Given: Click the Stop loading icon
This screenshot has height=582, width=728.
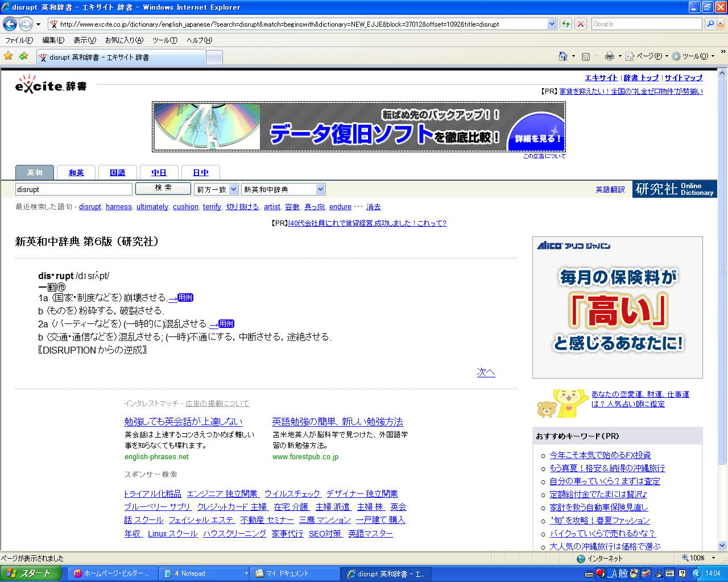Looking at the screenshot, I should tap(581, 24).
